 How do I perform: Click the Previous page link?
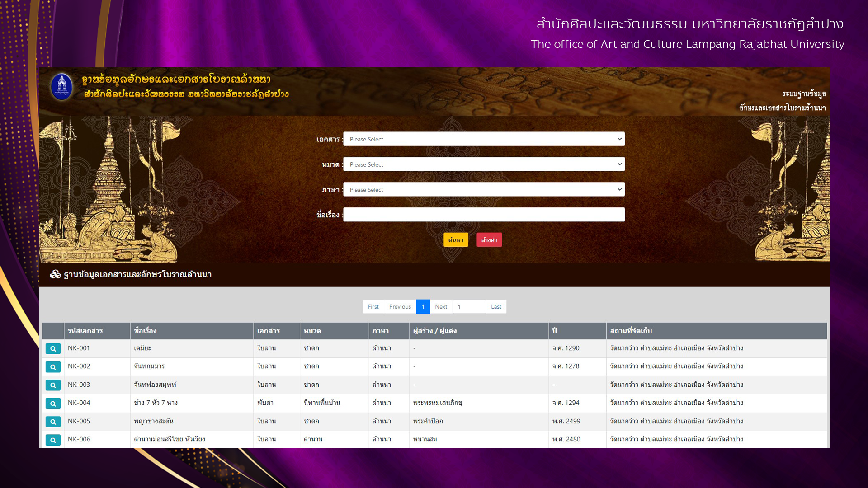tap(400, 307)
